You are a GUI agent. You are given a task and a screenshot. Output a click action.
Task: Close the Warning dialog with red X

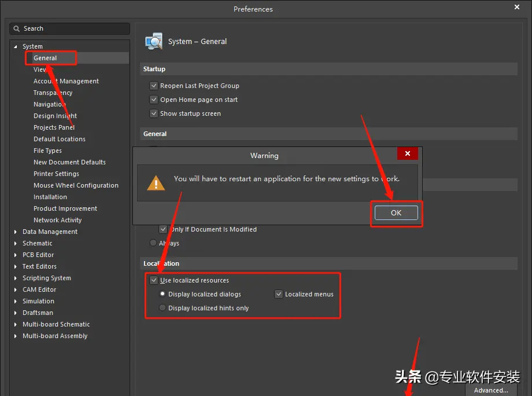pos(408,153)
